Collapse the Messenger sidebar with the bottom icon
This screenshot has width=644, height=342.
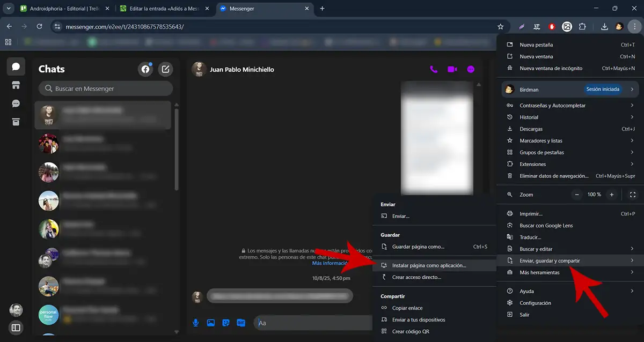15,328
